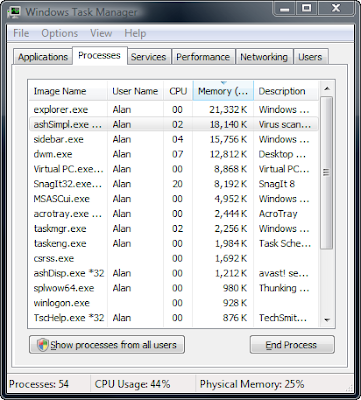Sort by CPU column header
Image resolution: width=361 pixels, height=400 pixels.
178,91
